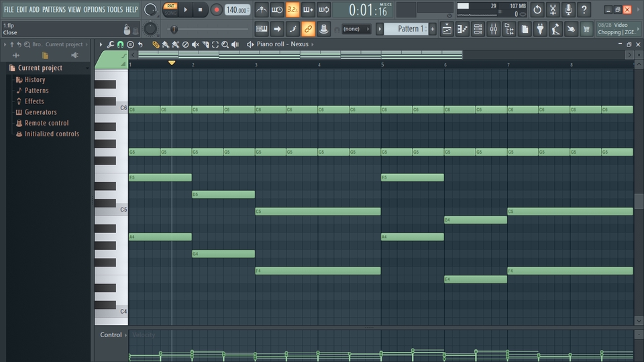
Task: Open the Video Chopping news panel
Action: tap(618, 29)
